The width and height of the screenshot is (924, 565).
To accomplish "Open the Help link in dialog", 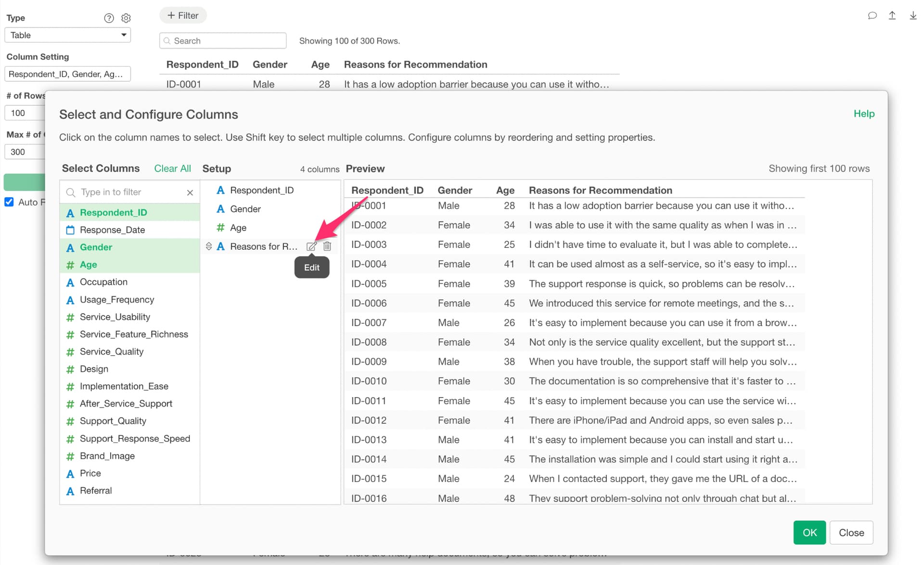I will click(864, 114).
